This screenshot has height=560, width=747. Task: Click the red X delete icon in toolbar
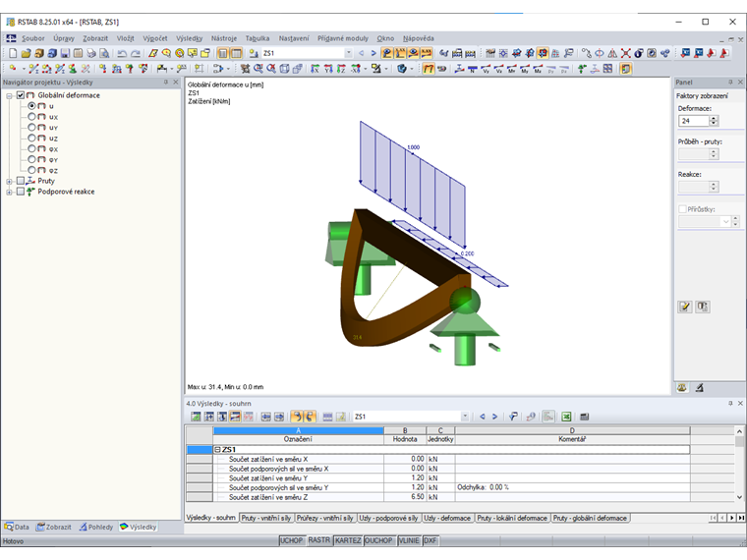(x=625, y=53)
